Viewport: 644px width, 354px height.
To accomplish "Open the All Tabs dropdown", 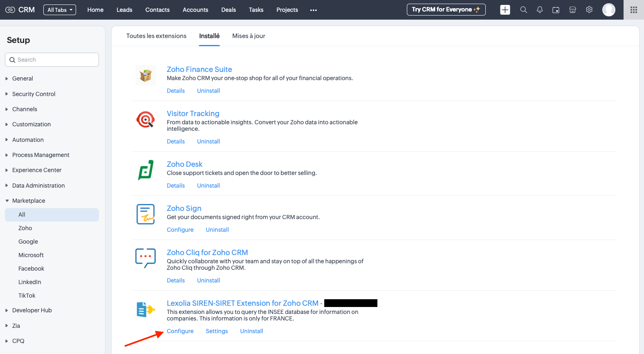I will coord(60,10).
